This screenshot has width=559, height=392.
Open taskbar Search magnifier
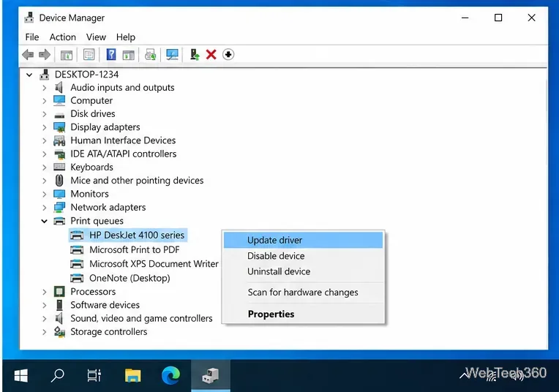coord(57,376)
